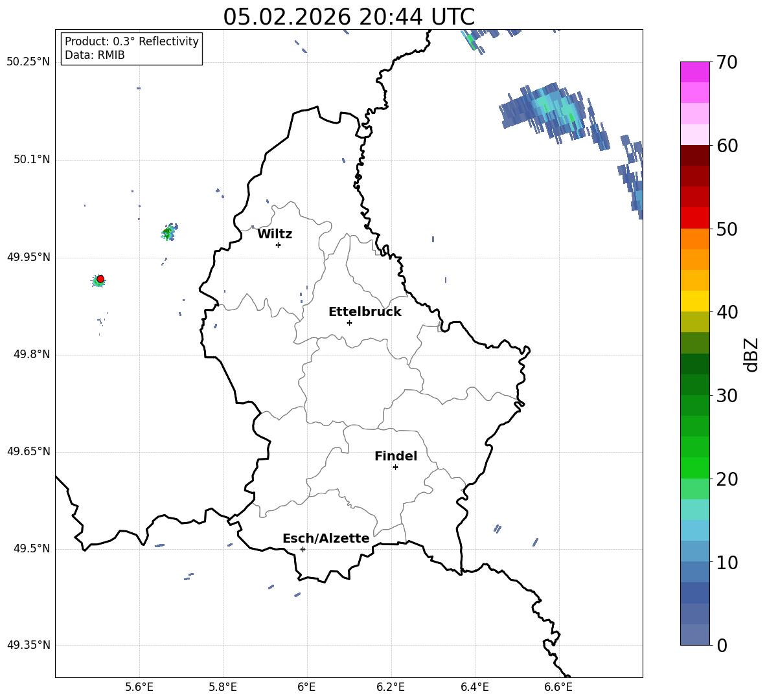This screenshot has width=767, height=700.
Task: Pick the yellow colorbar swatch above 40
Action: (694, 301)
